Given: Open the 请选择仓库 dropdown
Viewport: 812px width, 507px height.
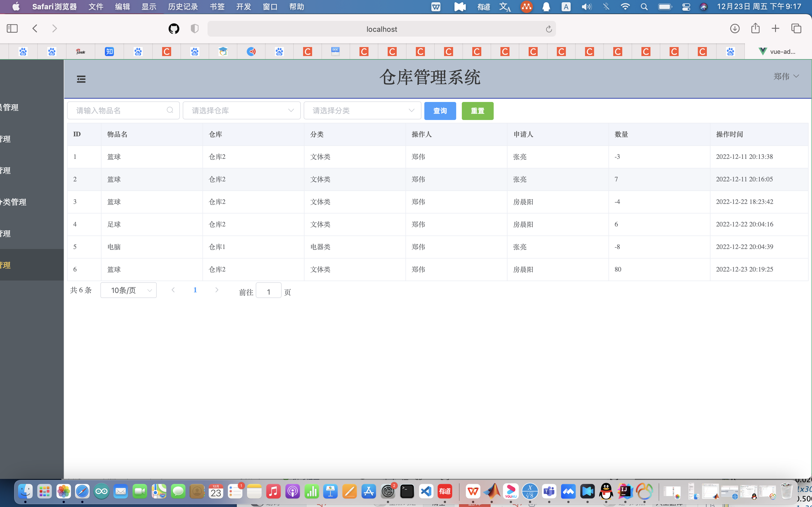Looking at the screenshot, I should click(242, 111).
